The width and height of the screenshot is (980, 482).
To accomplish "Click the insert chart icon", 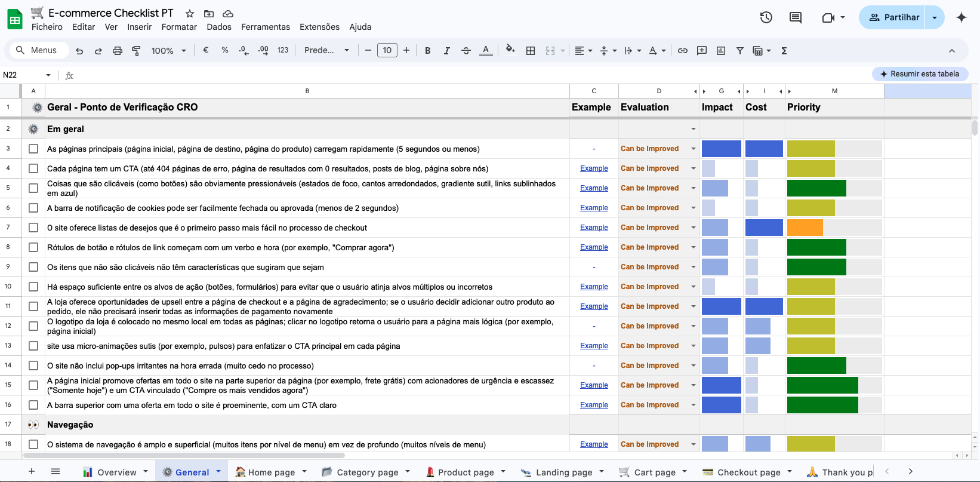I will [x=721, y=51].
